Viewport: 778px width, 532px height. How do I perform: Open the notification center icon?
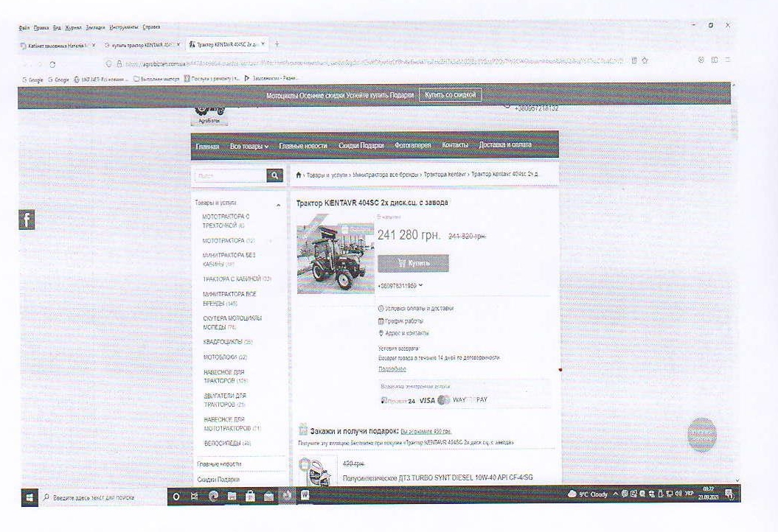729,494
